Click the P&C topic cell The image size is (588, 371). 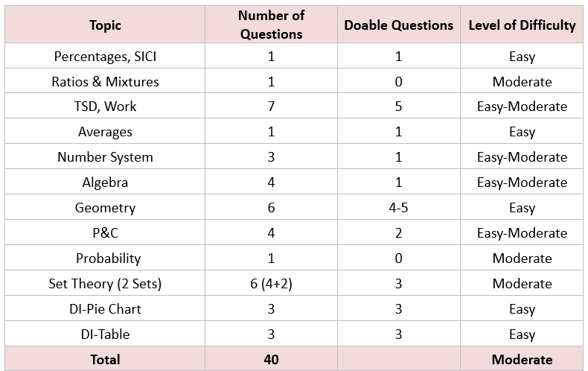(105, 233)
